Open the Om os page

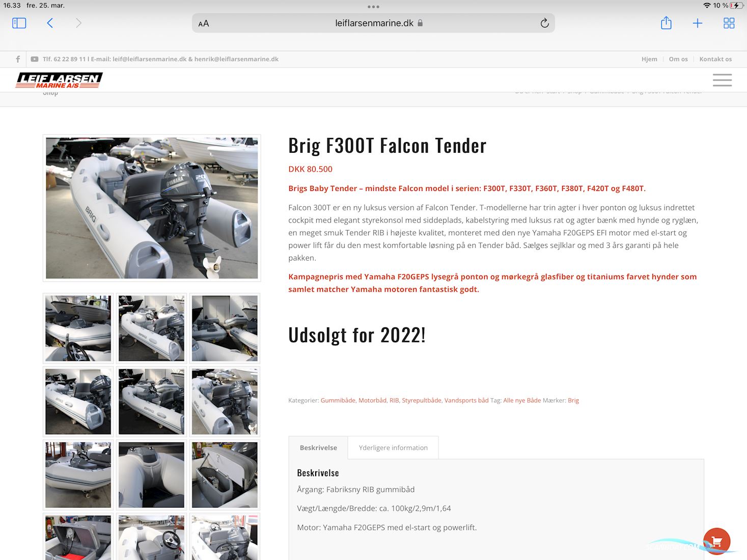coord(678,59)
